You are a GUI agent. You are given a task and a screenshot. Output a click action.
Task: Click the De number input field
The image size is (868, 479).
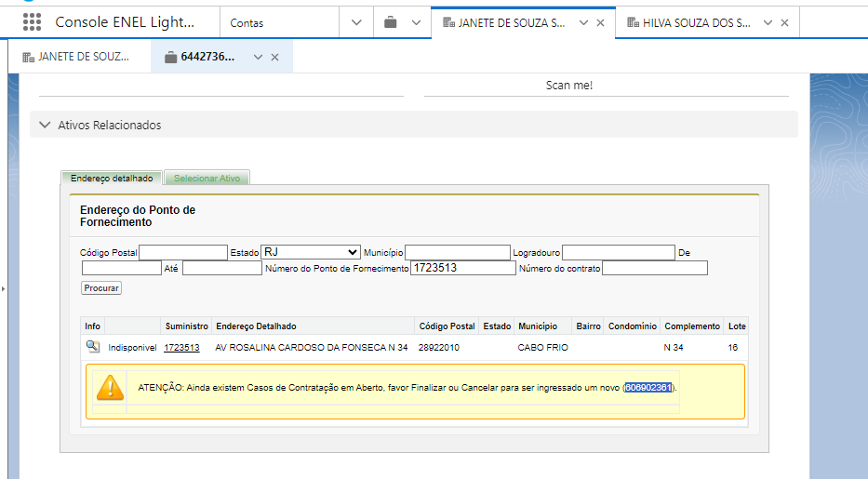pyautogui.click(x=121, y=268)
